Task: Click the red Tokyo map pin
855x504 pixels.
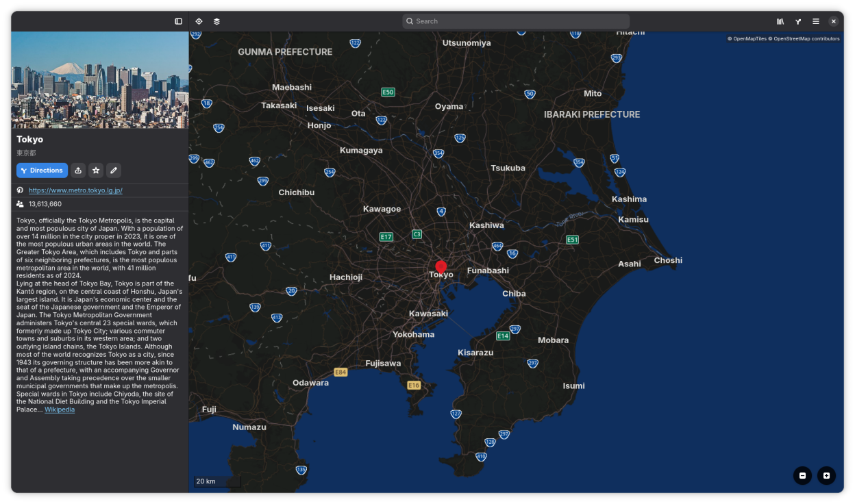Action: 441,266
